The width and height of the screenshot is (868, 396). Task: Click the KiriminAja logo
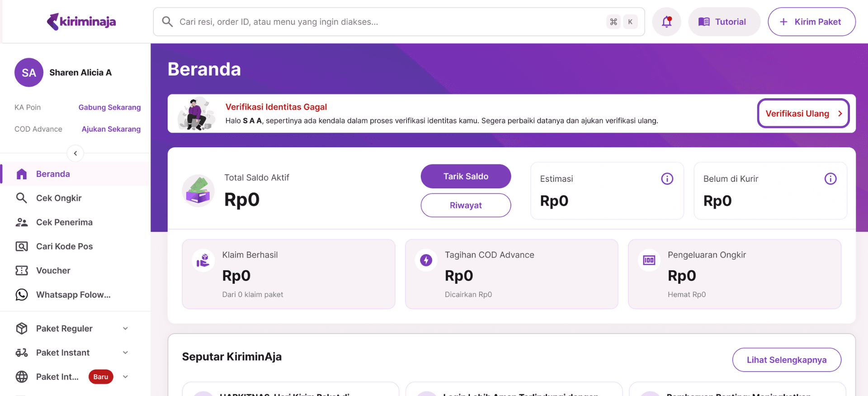(81, 21)
